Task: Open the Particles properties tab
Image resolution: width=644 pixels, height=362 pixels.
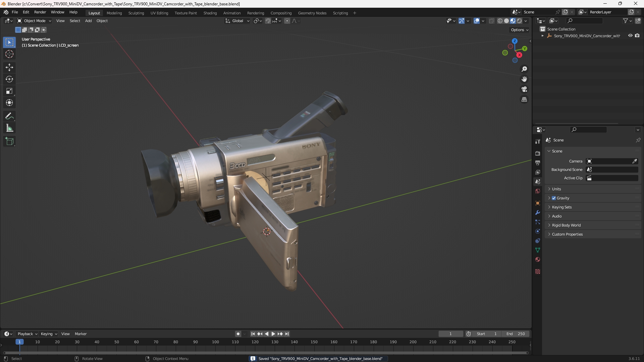Action: pos(538,222)
